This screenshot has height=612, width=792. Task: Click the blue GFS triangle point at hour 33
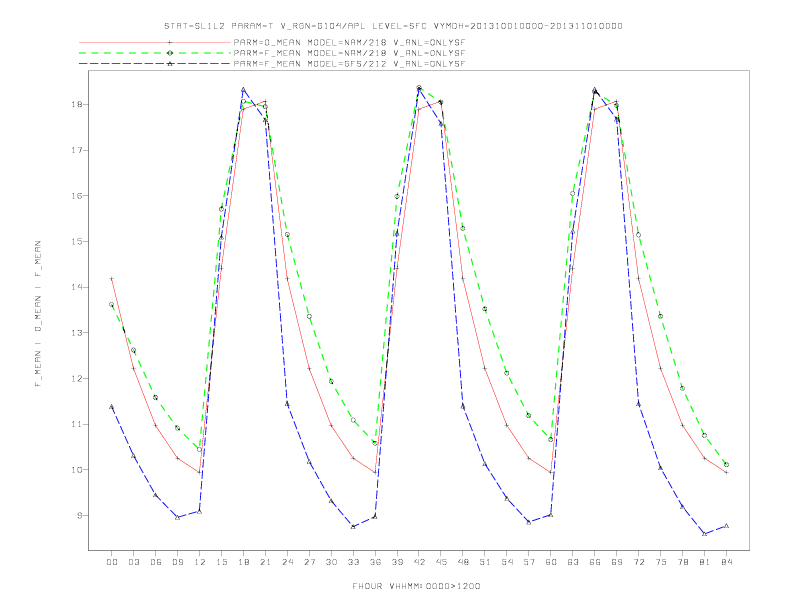(353, 527)
